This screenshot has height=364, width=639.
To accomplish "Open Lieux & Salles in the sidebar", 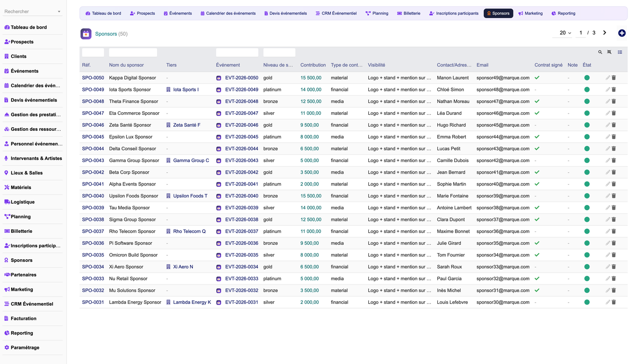I will (27, 173).
